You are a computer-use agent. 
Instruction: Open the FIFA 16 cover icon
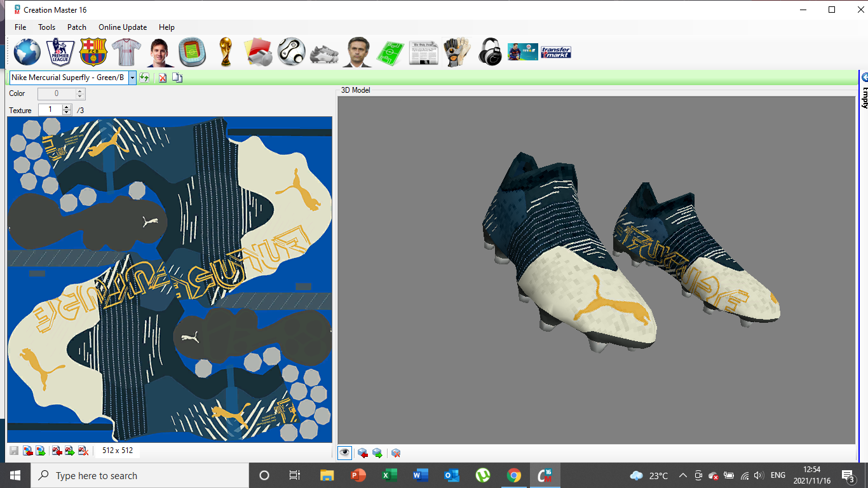523,52
